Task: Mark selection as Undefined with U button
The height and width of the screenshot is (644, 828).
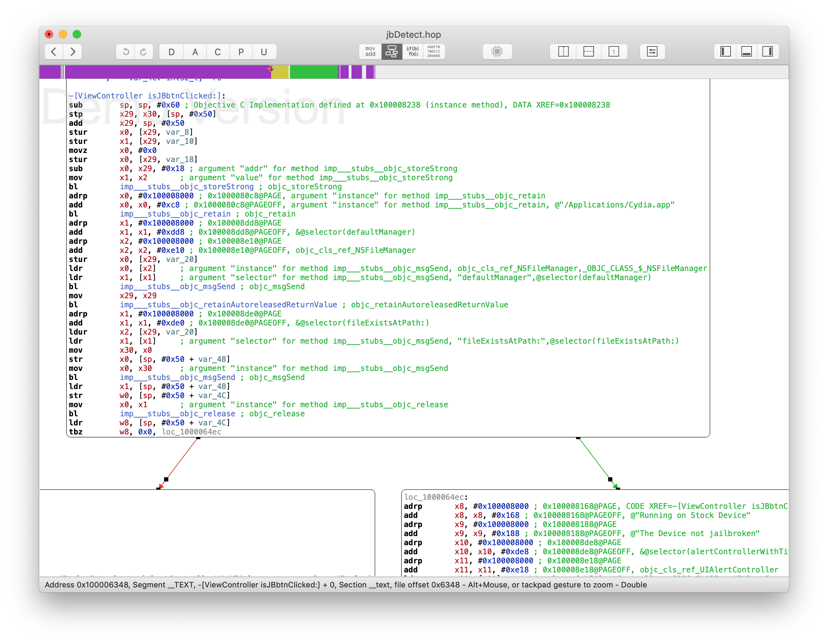Action: point(264,52)
